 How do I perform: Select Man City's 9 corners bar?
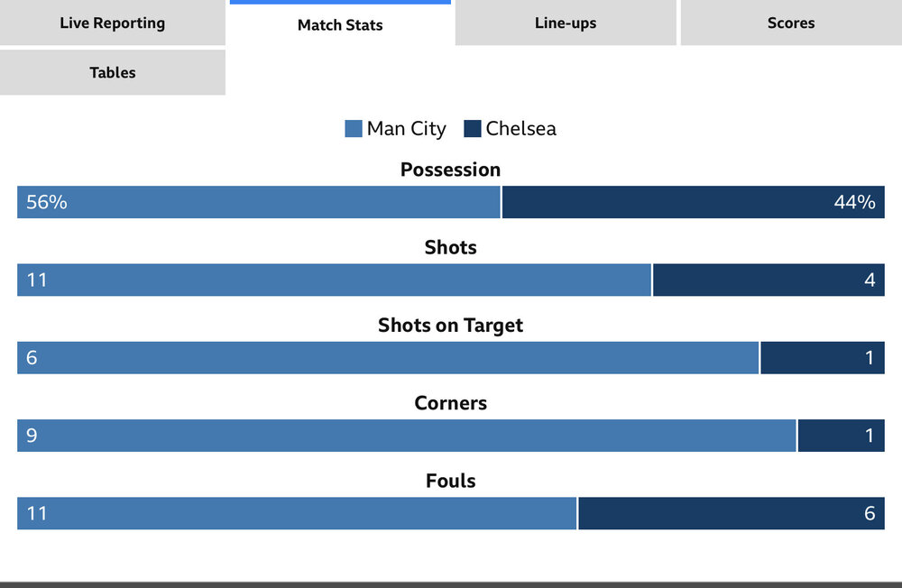pyautogui.click(x=407, y=436)
